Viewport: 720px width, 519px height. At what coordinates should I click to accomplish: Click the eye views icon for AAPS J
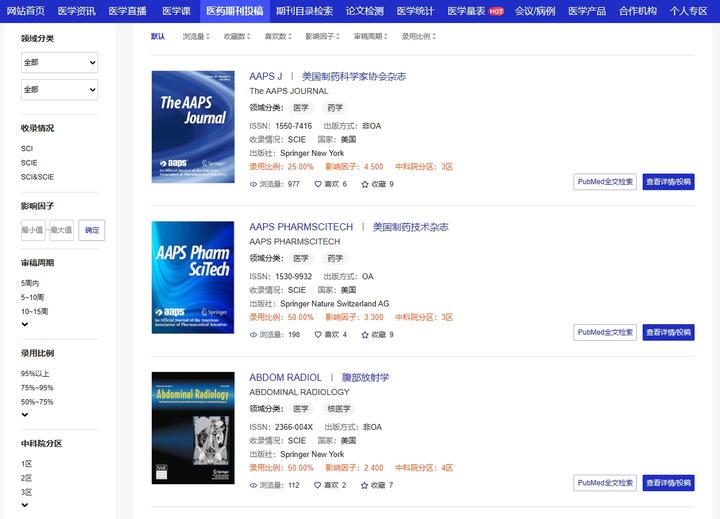point(253,184)
